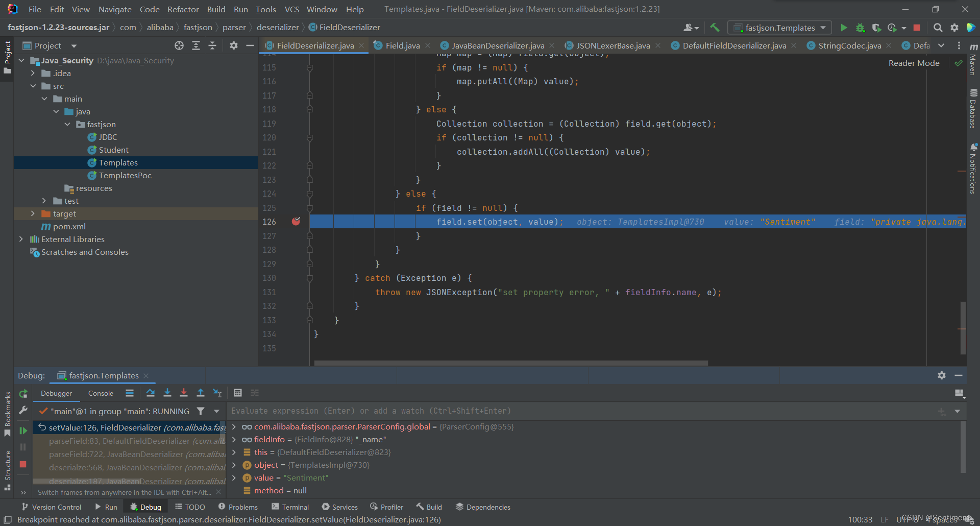This screenshot has height=526, width=980.
Task: Switch to the JSONLexerBase.java tab
Action: click(x=612, y=45)
